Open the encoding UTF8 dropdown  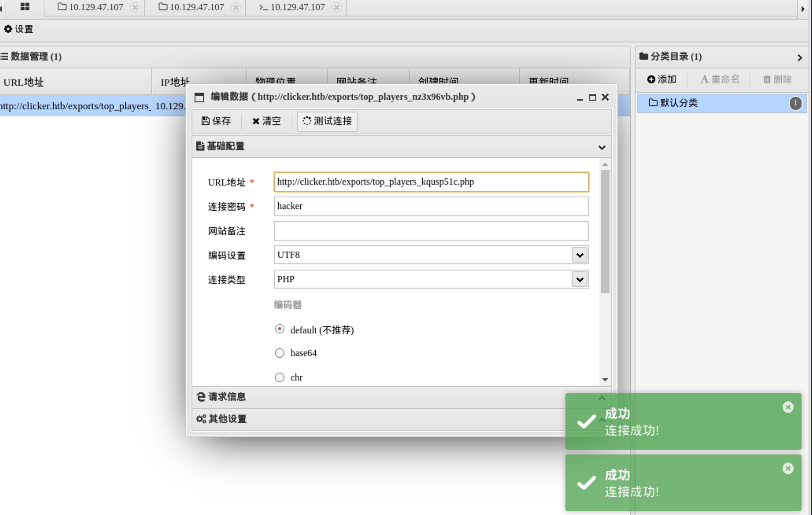(579, 255)
